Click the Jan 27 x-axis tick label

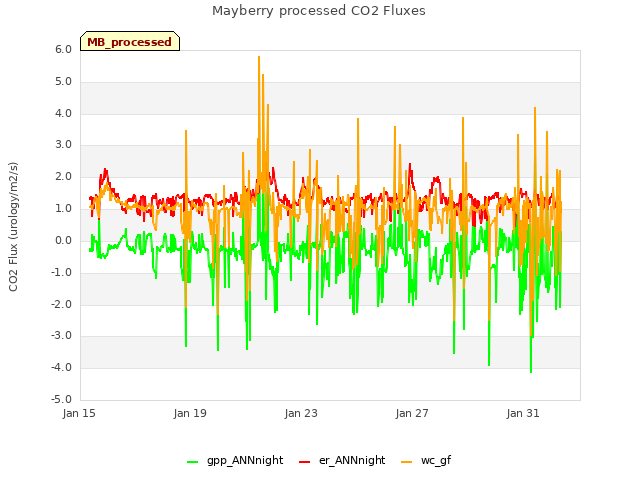tap(412, 413)
